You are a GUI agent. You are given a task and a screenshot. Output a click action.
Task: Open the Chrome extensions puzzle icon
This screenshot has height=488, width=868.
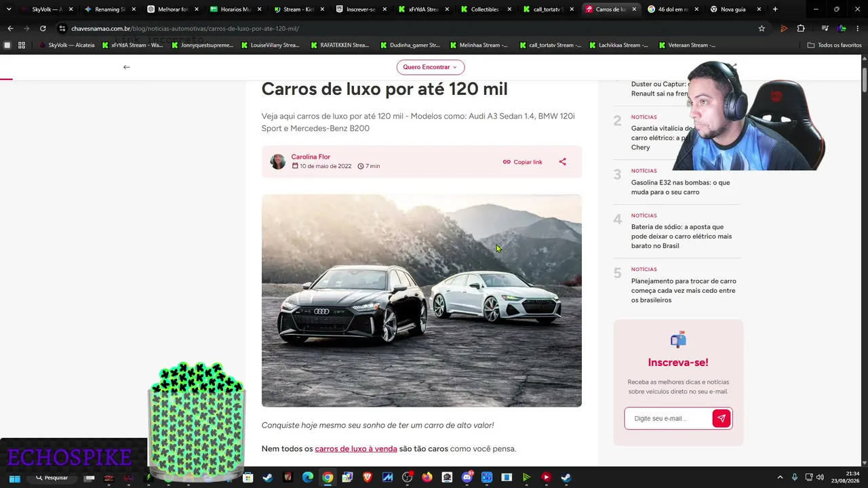click(x=801, y=28)
